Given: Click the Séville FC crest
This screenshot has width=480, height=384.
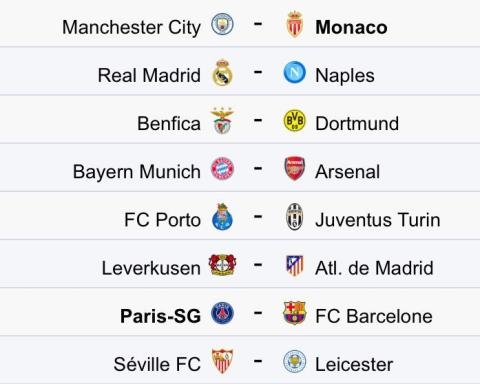Looking at the screenshot, I should point(222,361).
